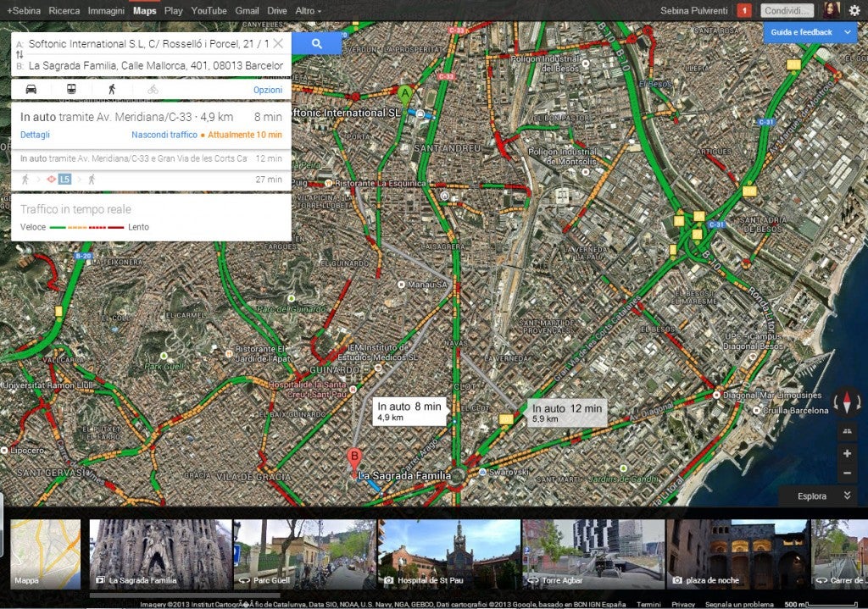Click the Diagonal Mar Limousines pin

(x=717, y=395)
